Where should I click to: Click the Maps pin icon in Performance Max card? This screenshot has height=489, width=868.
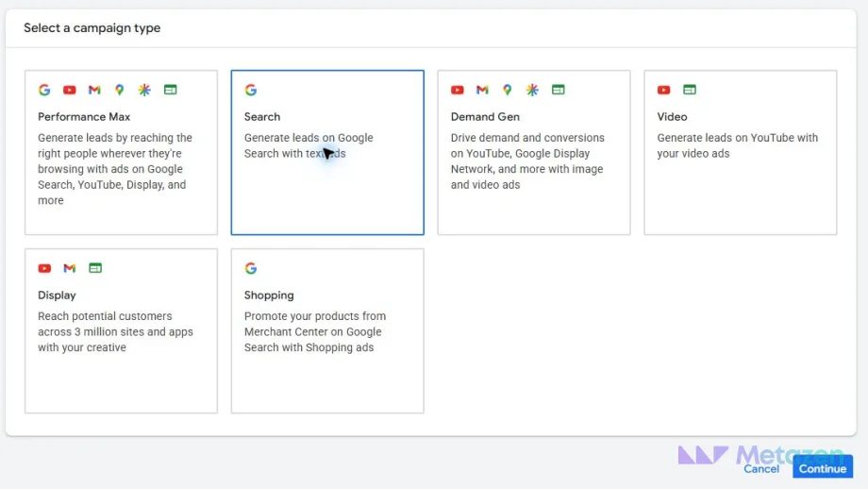point(120,90)
